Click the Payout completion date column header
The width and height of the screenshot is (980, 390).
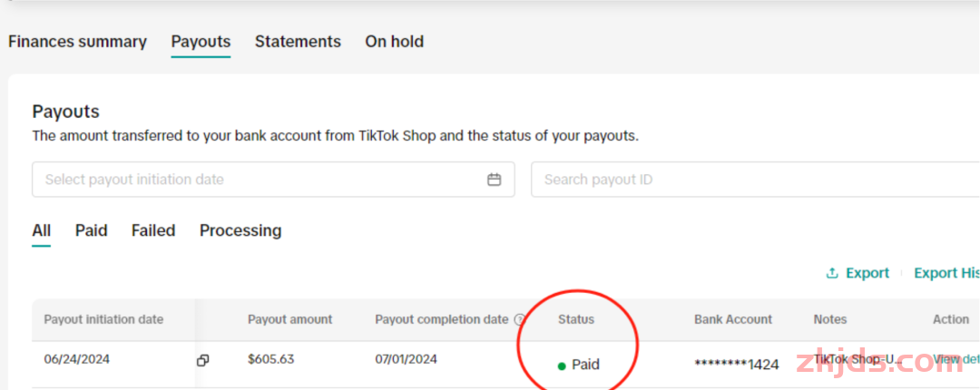[x=442, y=319]
